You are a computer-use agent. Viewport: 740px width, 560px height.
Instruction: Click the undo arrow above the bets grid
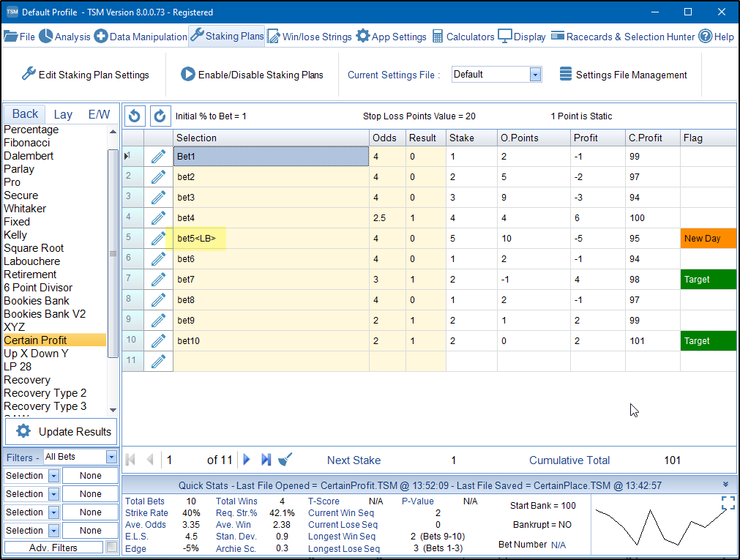(x=134, y=116)
